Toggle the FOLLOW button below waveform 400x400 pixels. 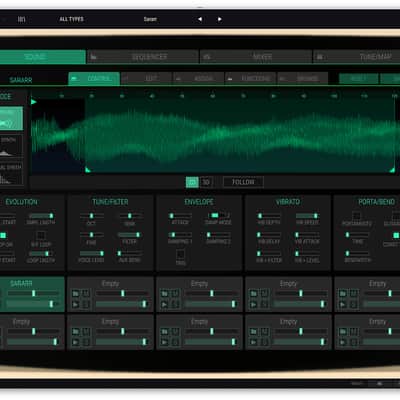(x=243, y=182)
